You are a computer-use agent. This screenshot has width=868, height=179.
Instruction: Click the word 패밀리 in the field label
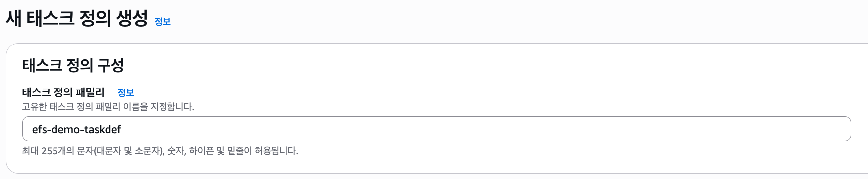(90, 92)
